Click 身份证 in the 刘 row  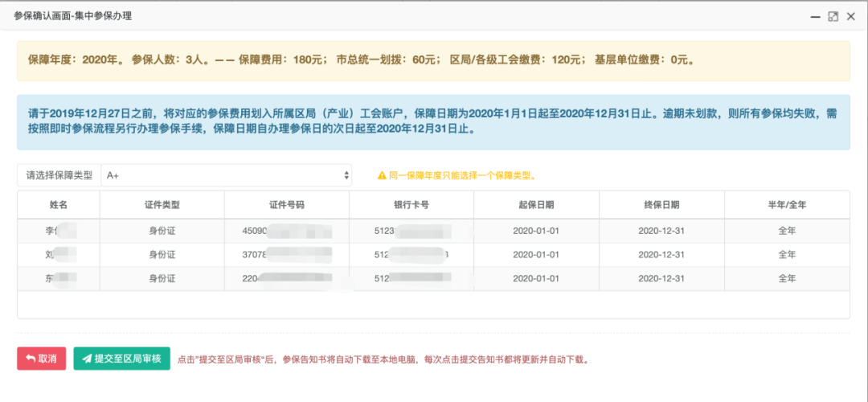[162, 255]
